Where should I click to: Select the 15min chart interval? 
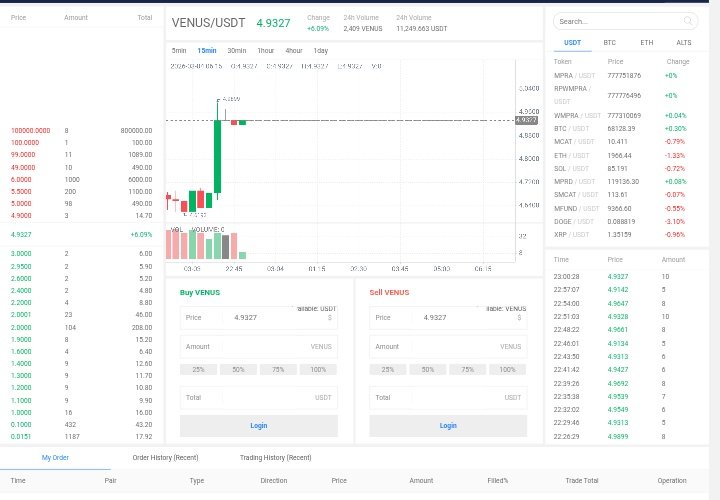point(207,51)
